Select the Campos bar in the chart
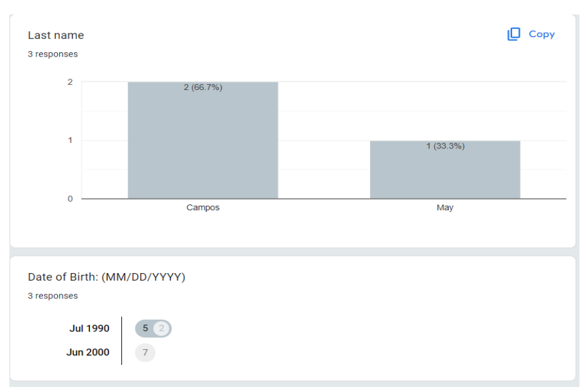Viewport: 587px width, 392px height. point(203,140)
